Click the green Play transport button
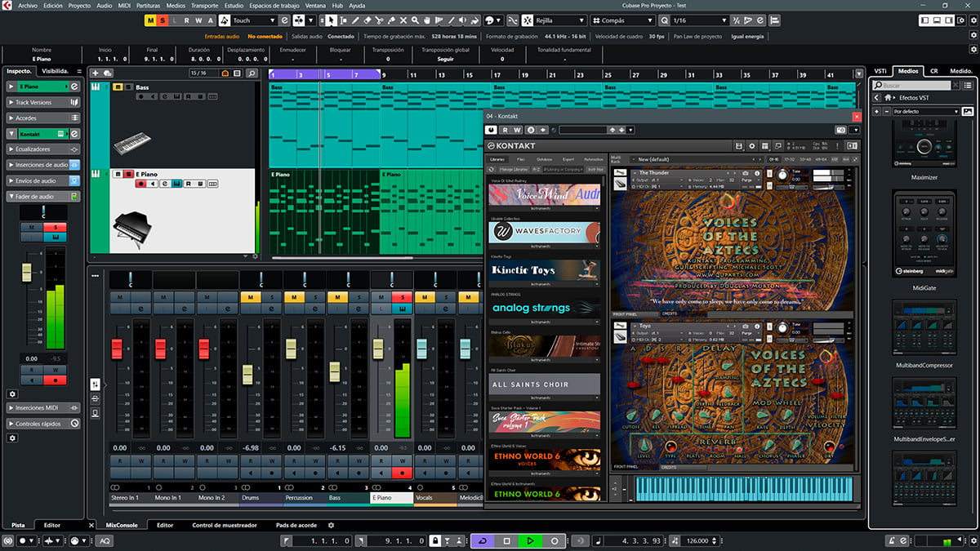Viewport: 980px width, 551px height. pyautogui.click(x=530, y=541)
